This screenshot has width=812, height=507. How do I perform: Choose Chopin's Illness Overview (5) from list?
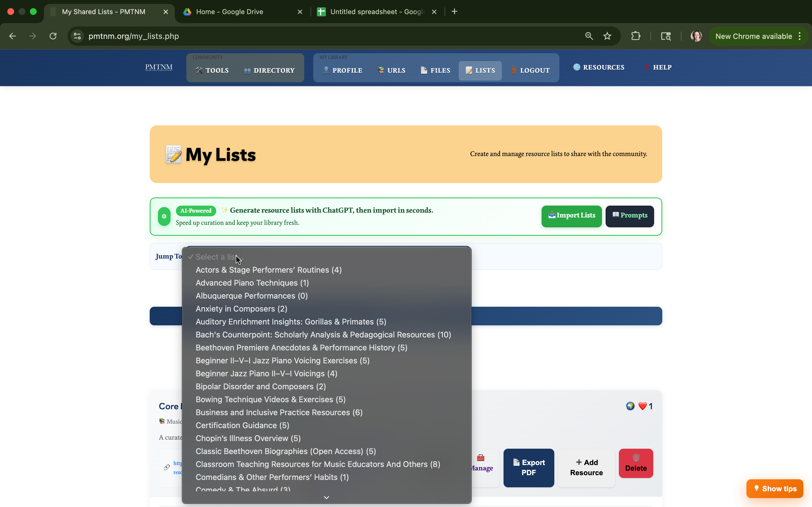pyautogui.click(x=248, y=438)
